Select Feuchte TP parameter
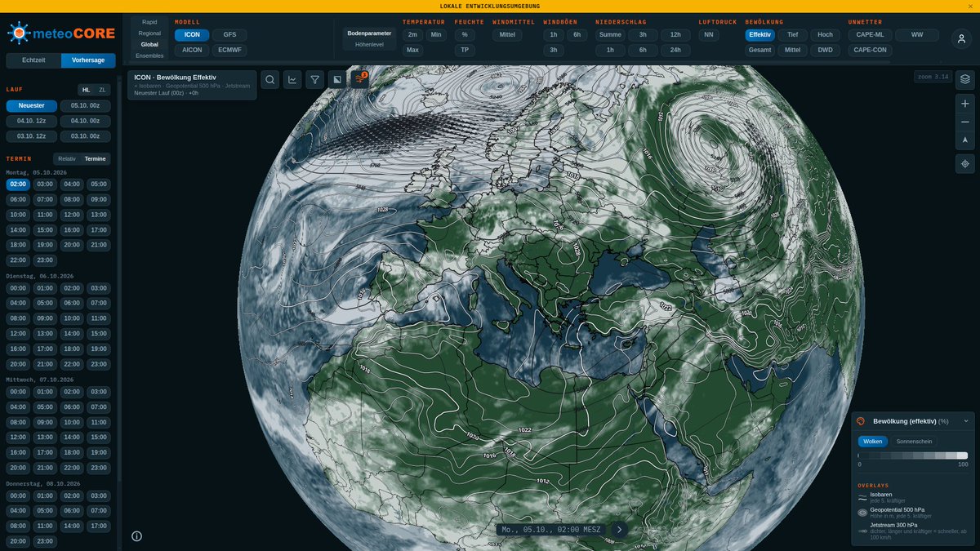 point(465,50)
